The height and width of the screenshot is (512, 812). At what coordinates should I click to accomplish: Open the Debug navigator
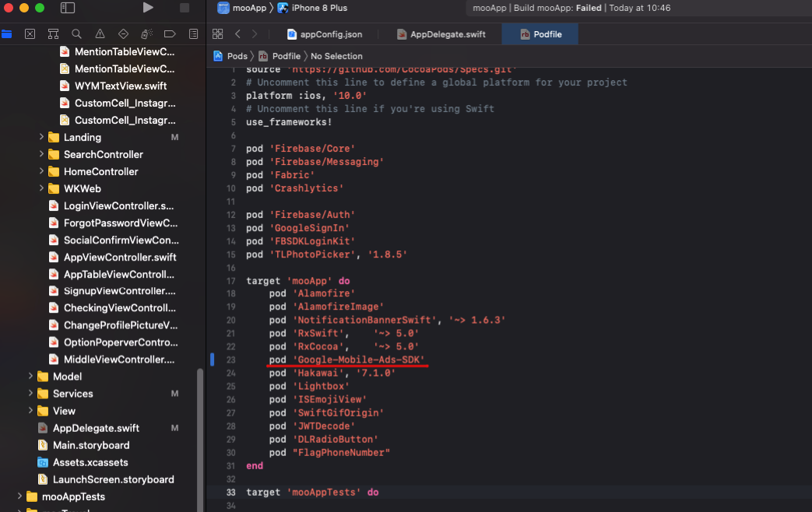coord(146,34)
